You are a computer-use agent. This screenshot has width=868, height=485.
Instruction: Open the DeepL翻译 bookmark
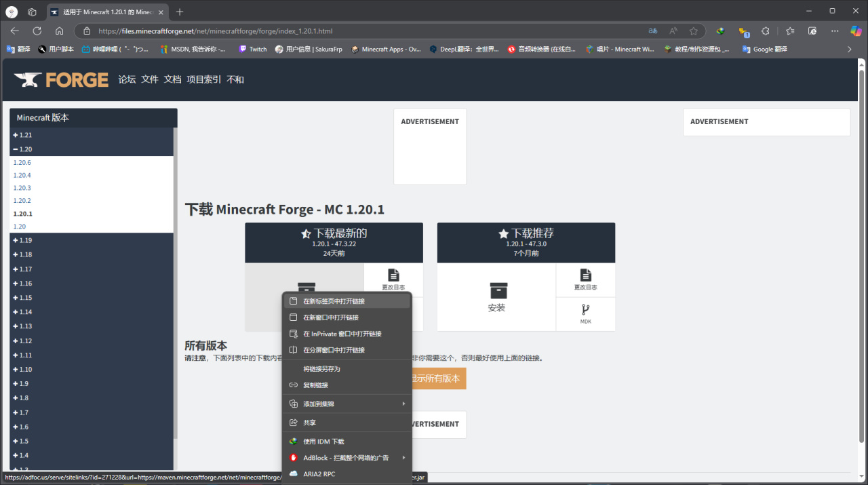click(x=464, y=49)
